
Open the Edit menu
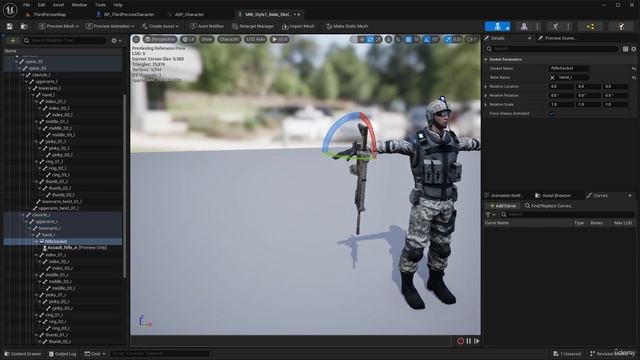point(41,5)
